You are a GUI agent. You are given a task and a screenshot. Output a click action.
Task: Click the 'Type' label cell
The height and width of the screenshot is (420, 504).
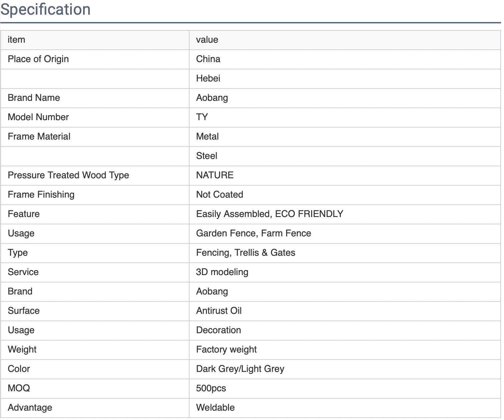click(x=95, y=253)
